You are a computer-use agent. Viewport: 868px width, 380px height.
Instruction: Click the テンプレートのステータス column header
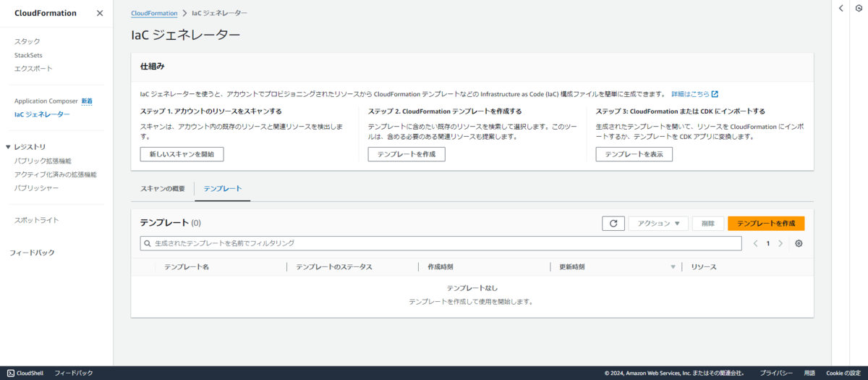point(334,267)
